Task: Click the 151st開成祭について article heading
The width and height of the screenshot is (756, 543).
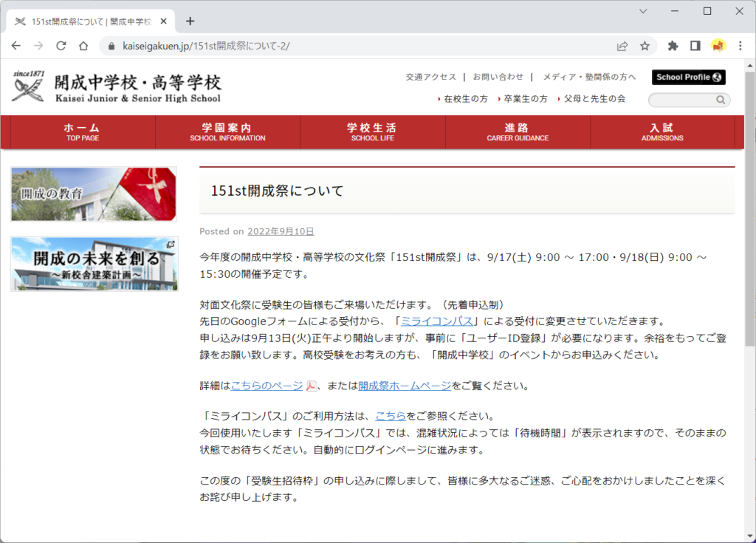Action: pyautogui.click(x=278, y=191)
